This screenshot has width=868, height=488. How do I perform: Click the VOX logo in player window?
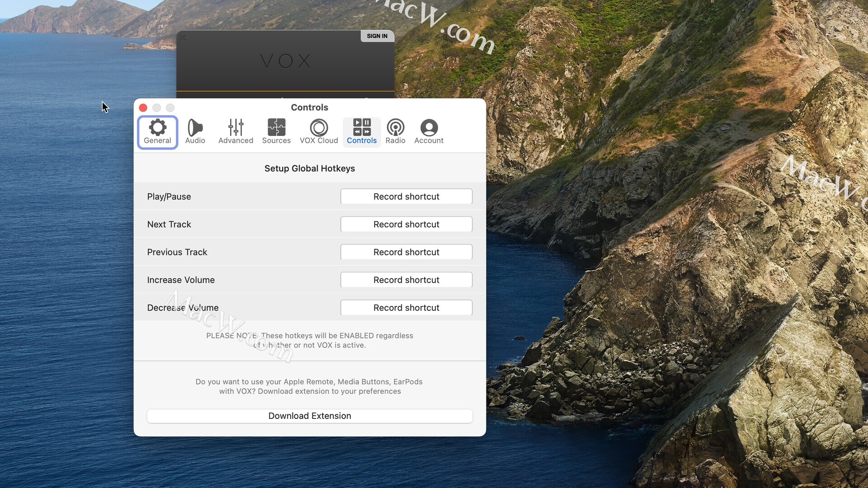coord(286,61)
